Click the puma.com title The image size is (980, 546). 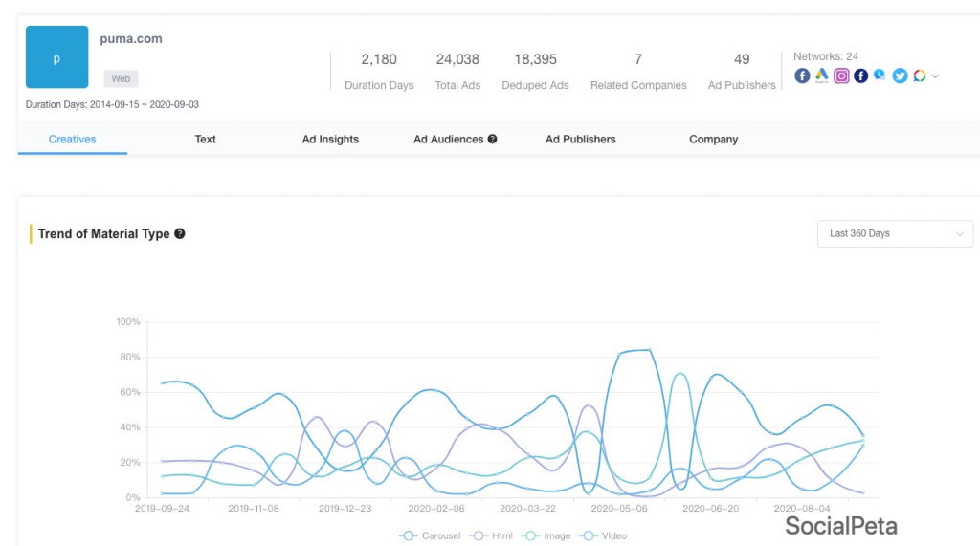point(130,39)
